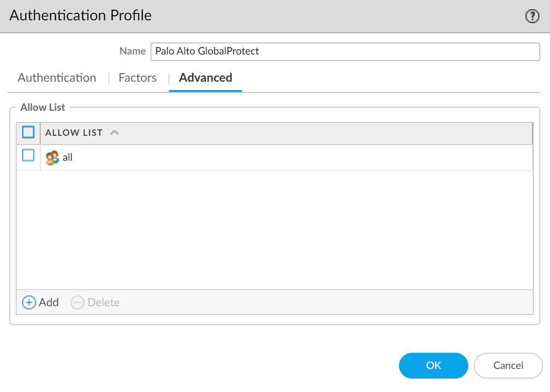Select the Advanced tab
The height and width of the screenshot is (392, 550).
click(205, 78)
